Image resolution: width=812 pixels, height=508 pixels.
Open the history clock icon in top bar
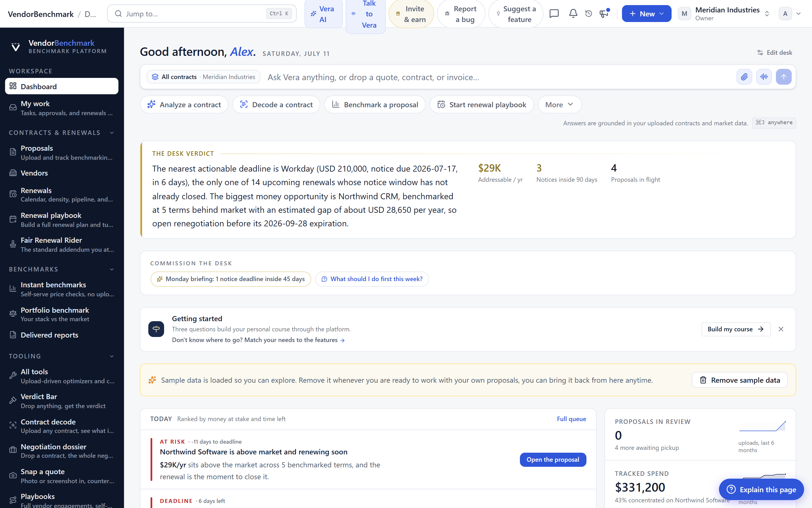coord(588,14)
